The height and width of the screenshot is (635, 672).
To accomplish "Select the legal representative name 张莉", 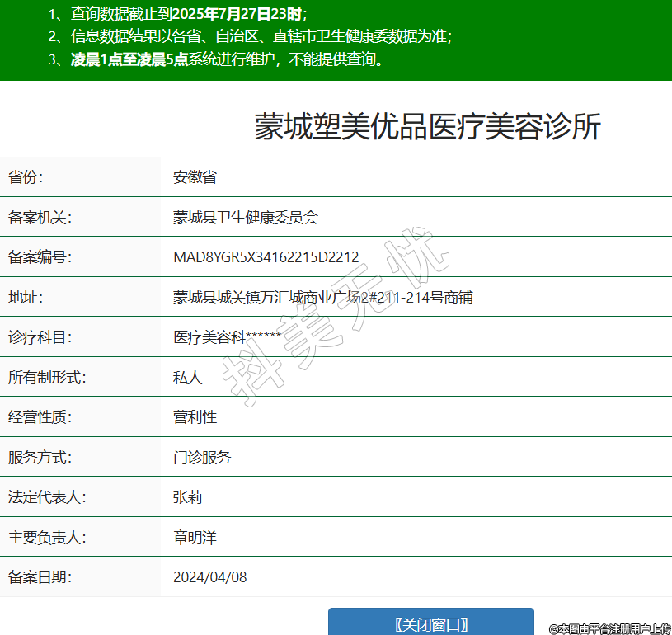I will [187, 497].
